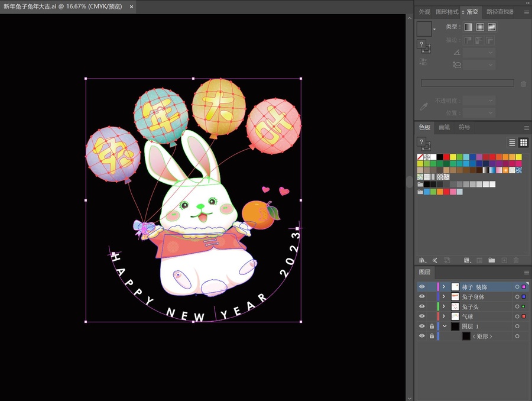Image resolution: width=532 pixels, height=401 pixels.
Task: Click the grayscale color group folder icon
Action: pos(420,185)
